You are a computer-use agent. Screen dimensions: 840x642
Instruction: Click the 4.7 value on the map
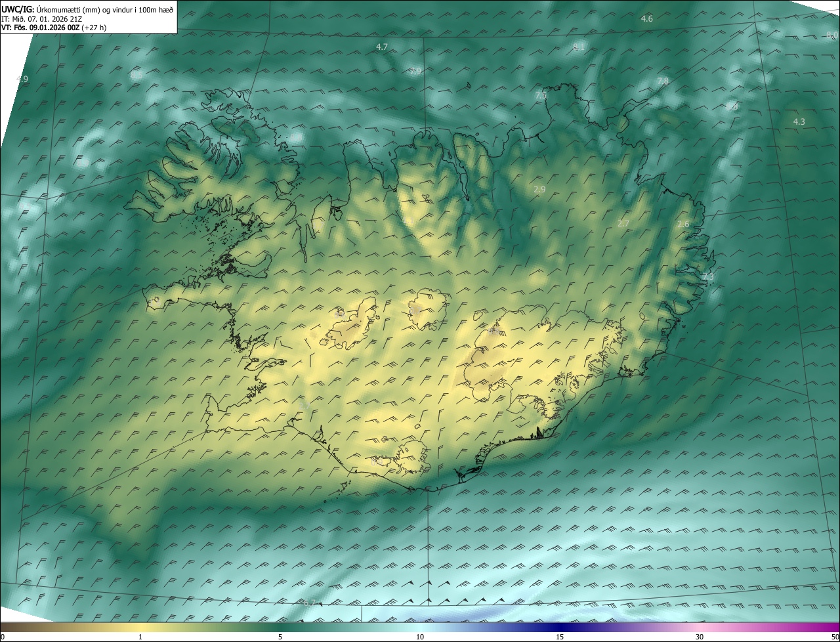[x=382, y=47]
